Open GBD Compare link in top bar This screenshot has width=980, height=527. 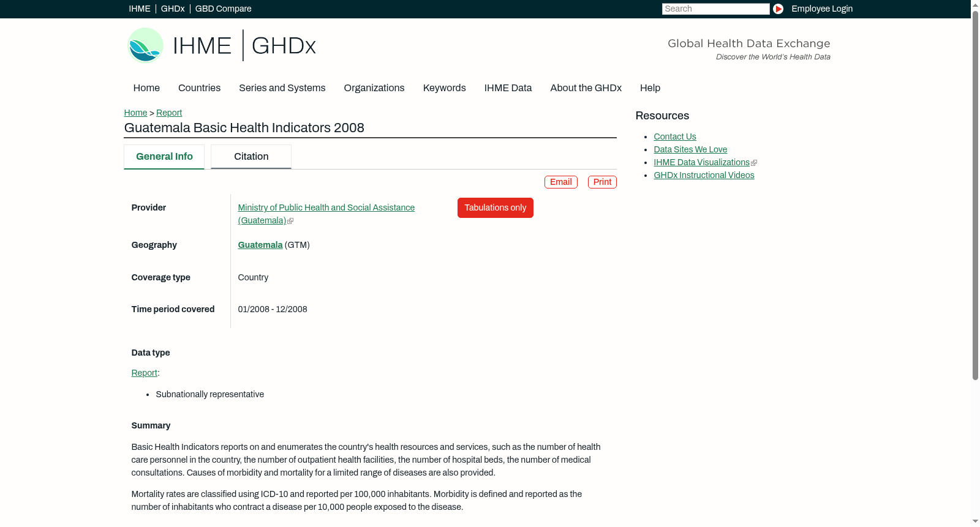pos(224,9)
